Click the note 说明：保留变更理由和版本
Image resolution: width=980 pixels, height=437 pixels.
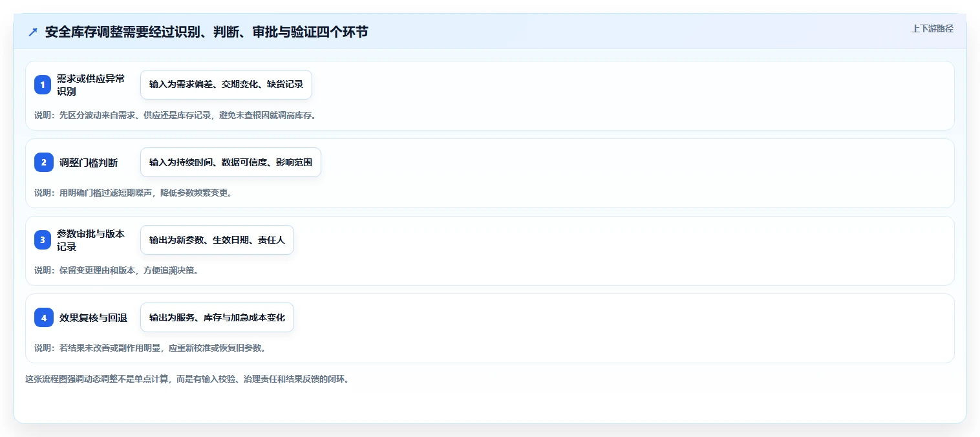[116, 270]
